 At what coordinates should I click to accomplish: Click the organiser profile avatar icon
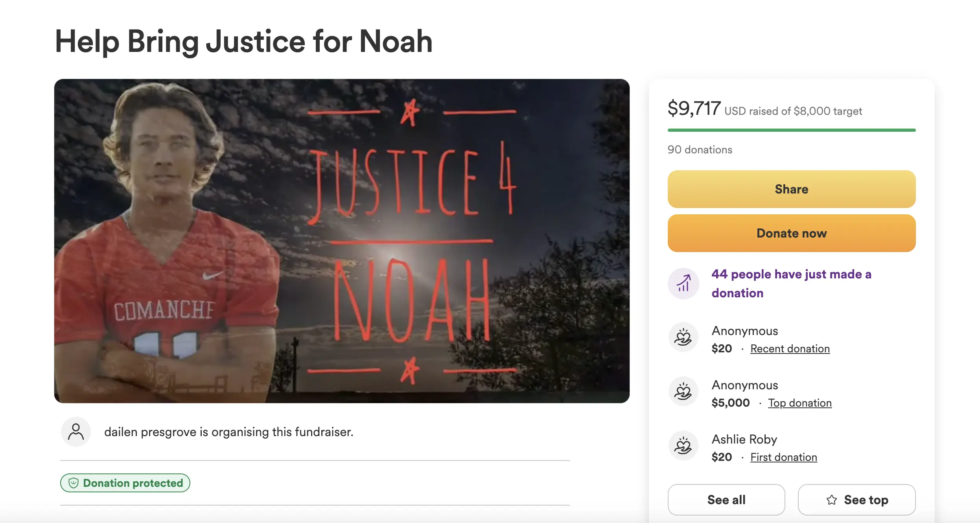(x=76, y=432)
